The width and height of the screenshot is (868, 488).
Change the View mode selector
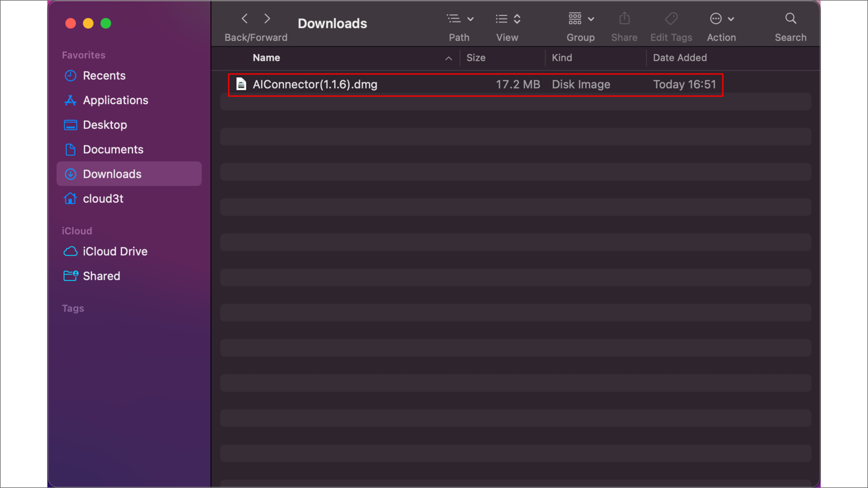click(x=507, y=19)
